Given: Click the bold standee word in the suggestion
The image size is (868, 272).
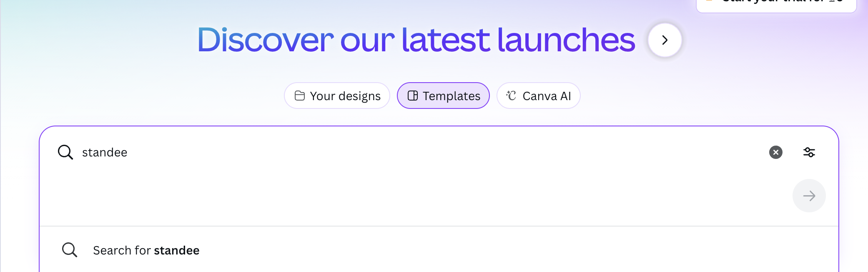Looking at the screenshot, I should click(x=176, y=250).
